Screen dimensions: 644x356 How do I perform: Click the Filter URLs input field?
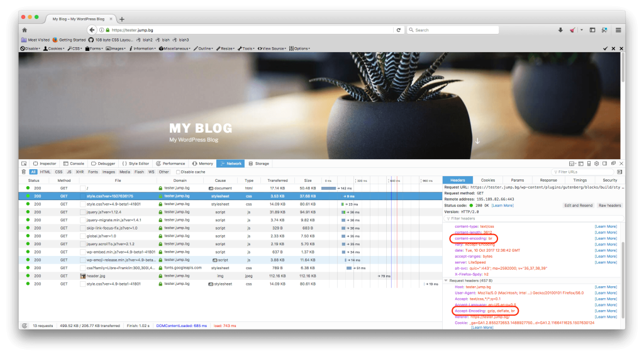[x=584, y=172]
